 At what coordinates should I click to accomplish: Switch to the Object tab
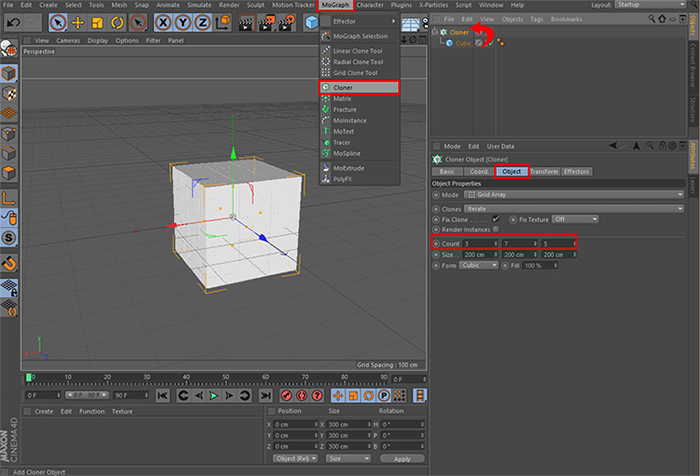(x=512, y=171)
